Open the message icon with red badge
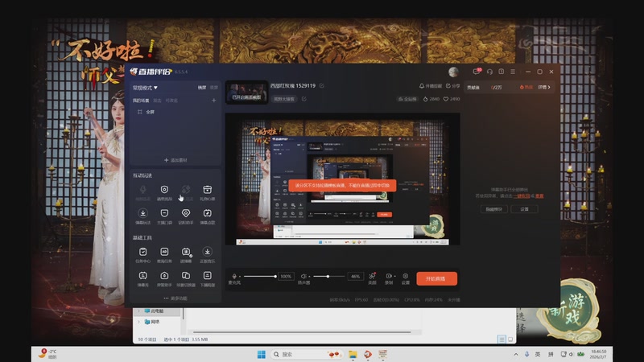Screen dimensions: 644x362 coord(477,72)
